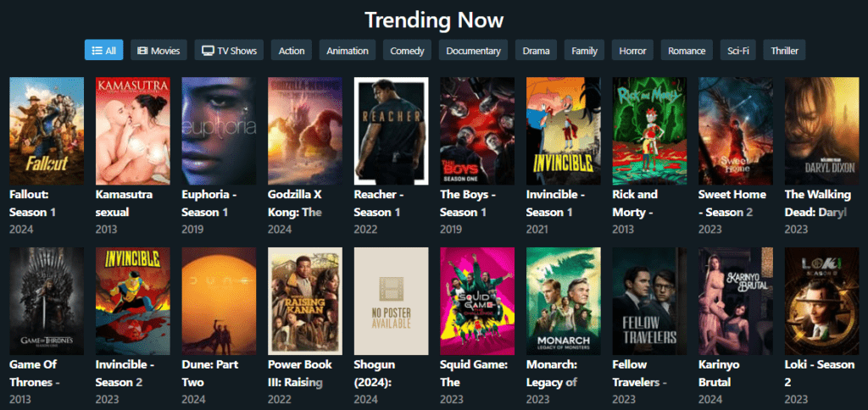Image resolution: width=868 pixels, height=410 pixels.
Task: Open the Game of Thrones poster
Action: pos(47,301)
